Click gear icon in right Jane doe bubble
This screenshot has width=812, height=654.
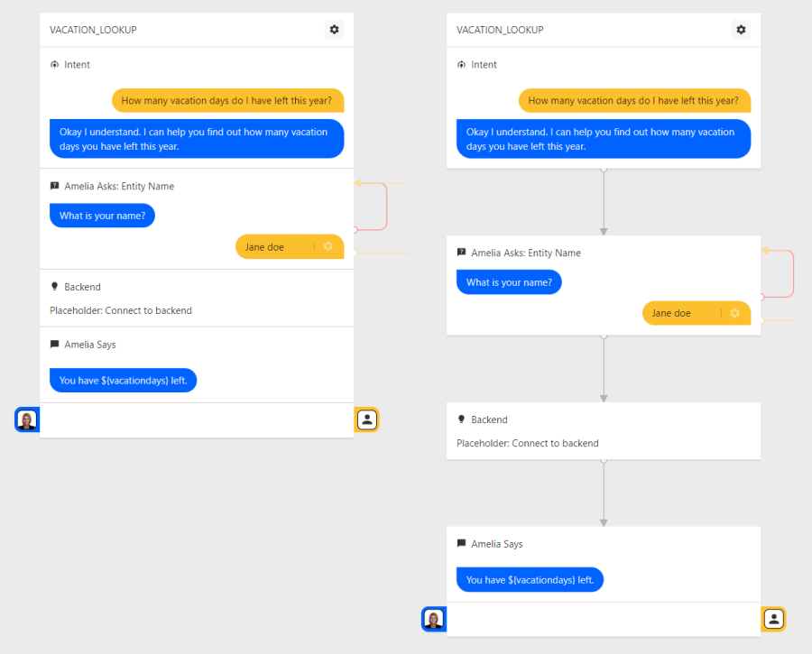[734, 313]
